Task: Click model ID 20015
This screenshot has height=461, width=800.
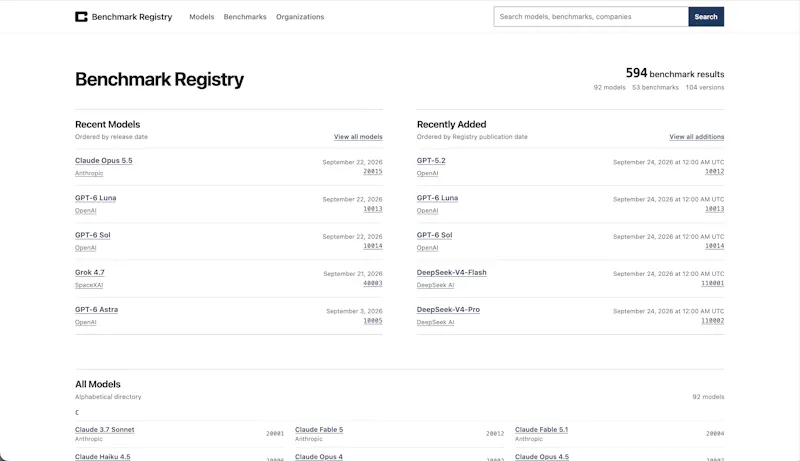Action: tap(373, 171)
